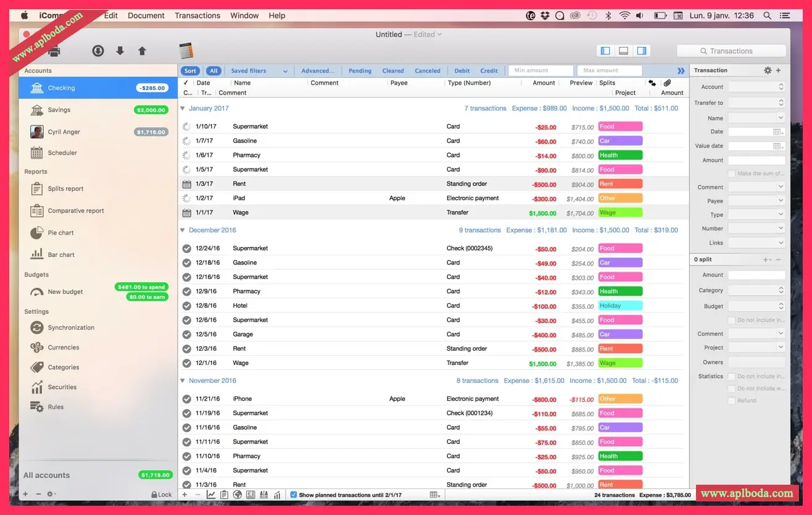Disable Show planned transactions checkbox
Image resolution: width=812 pixels, height=515 pixels.
[x=294, y=495]
